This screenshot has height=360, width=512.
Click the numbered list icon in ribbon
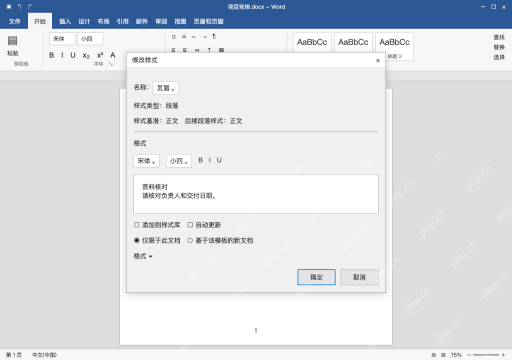click(x=184, y=36)
